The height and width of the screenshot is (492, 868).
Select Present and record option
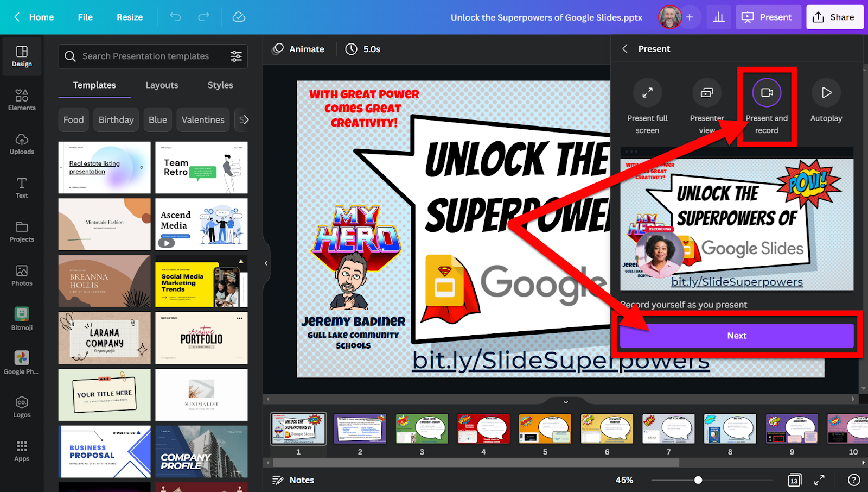pos(767,107)
